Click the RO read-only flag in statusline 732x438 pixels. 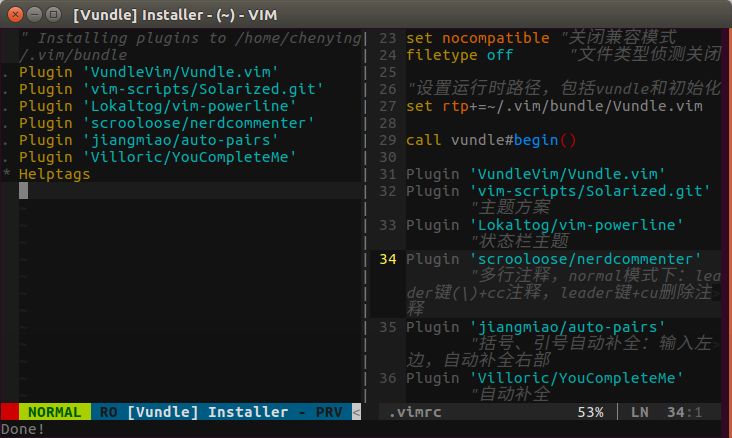click(x=108, y=412)
